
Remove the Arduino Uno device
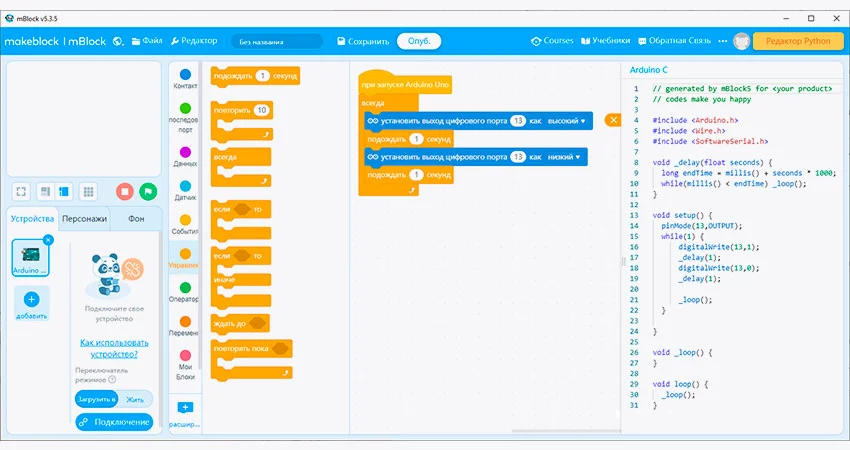[48, 240]
